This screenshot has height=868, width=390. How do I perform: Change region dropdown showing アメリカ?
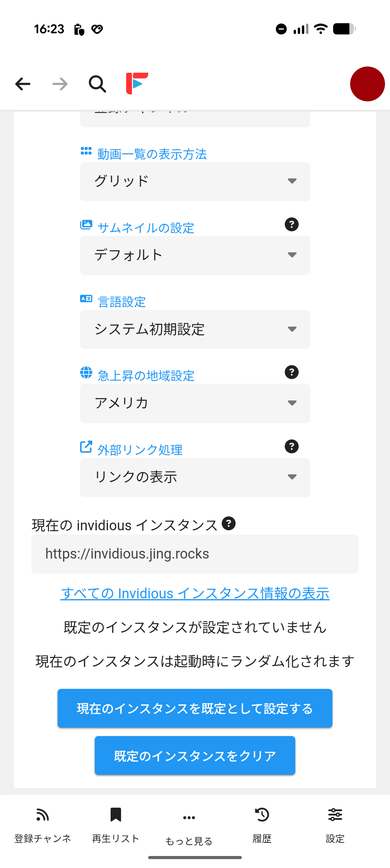point(195,403)
